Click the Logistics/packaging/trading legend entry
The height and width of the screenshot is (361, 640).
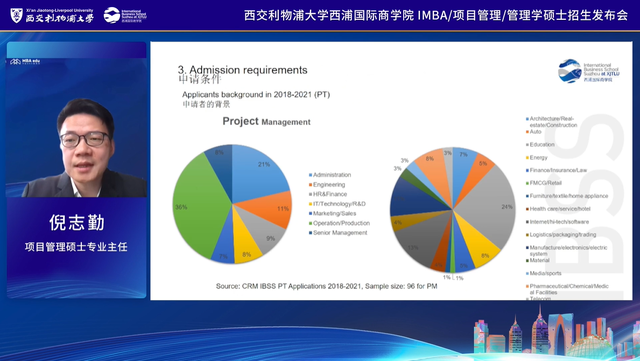click(561, 234)
